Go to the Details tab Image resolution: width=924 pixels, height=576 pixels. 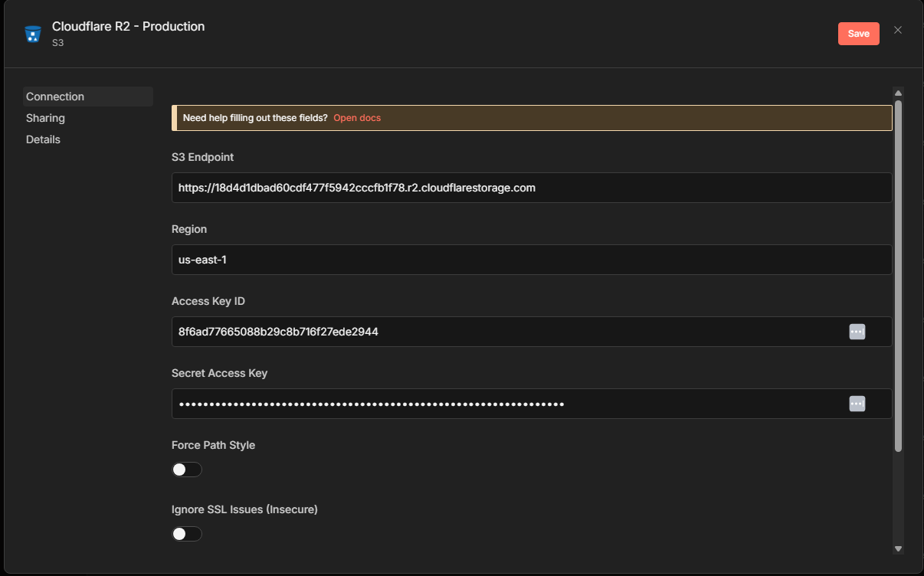pyautogui.click(x=44, y=139)
